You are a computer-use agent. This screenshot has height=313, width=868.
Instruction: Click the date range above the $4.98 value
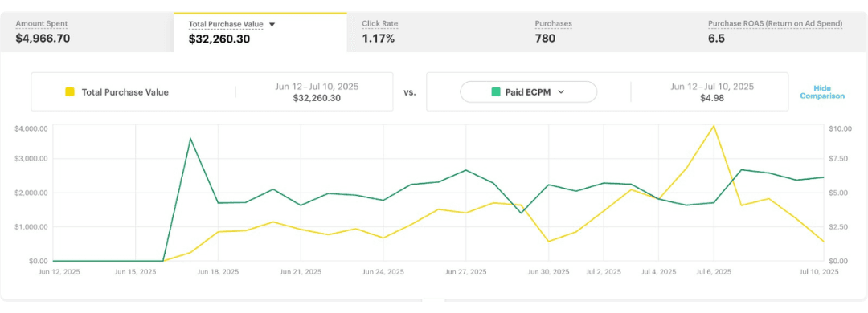712,87
